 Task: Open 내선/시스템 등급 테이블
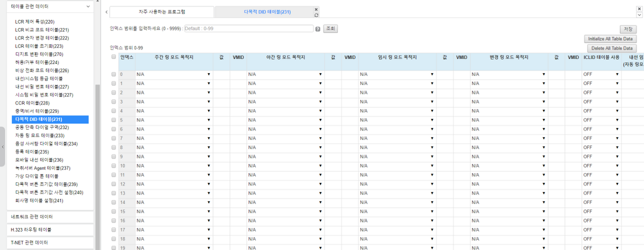(39, 78)
